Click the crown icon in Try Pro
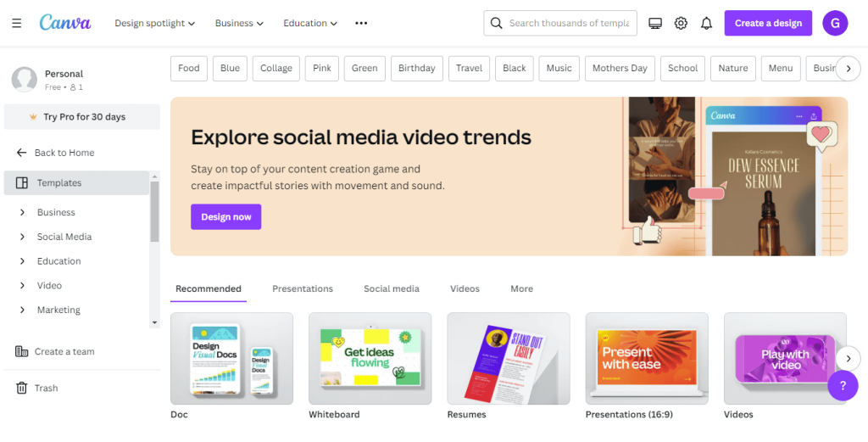This screenshot has height=442, width=868. pyautogui.click(x=33, y=117)
